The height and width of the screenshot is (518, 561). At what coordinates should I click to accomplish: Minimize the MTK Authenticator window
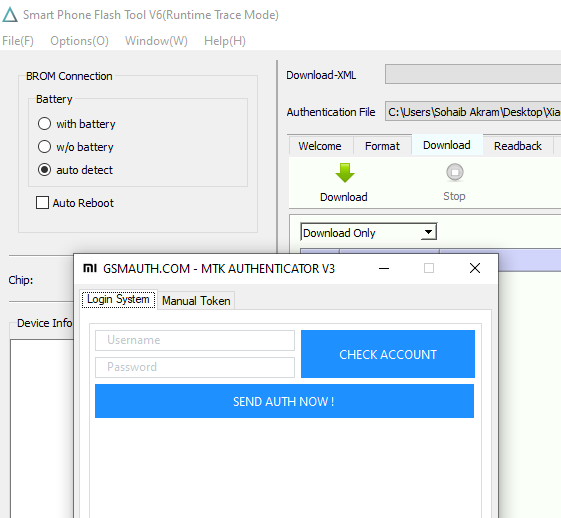(384, 268)
